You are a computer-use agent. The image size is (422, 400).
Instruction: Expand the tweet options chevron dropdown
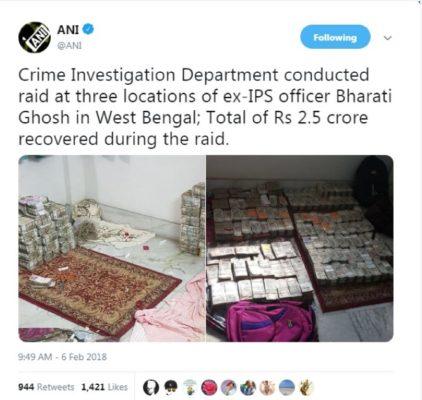387,38
